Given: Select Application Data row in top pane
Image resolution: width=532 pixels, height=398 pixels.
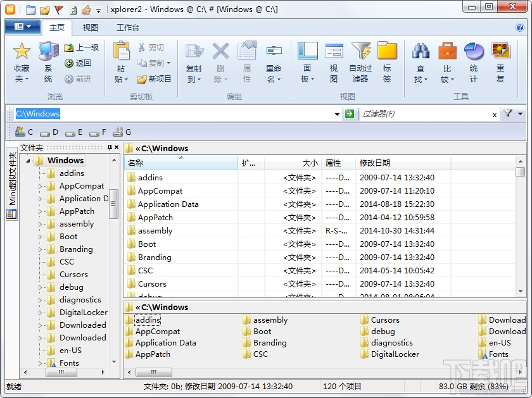Looking at the screenshot, I should pyautogui.click(x=319, y=204).
